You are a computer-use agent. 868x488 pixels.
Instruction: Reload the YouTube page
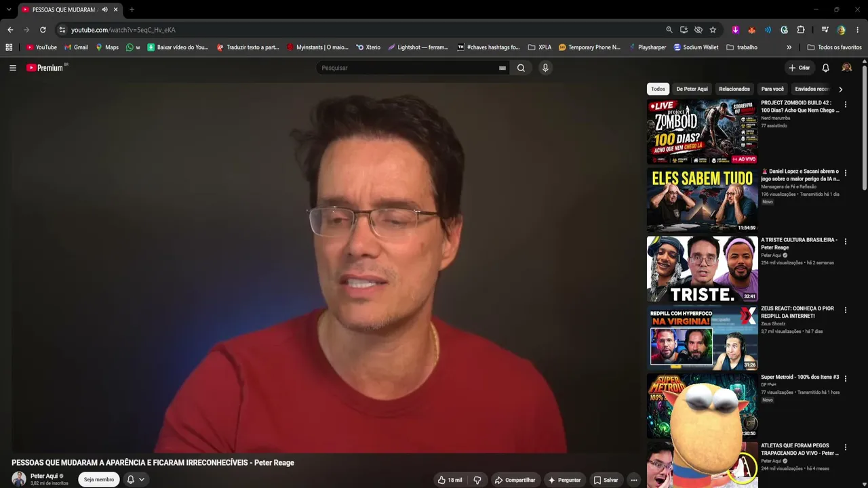43,30
